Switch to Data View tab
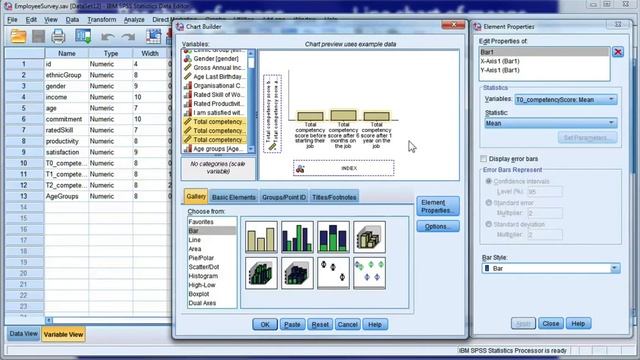The width and height of the screenshot is (640, 360). (x=23, y=334)
